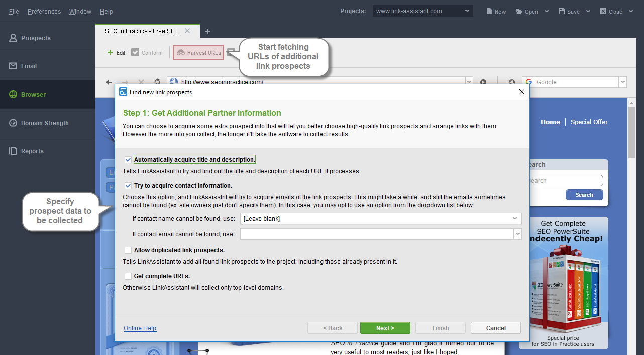Open the contact name fallback dropdown
644x355 pixels.
tap(381, 219)
